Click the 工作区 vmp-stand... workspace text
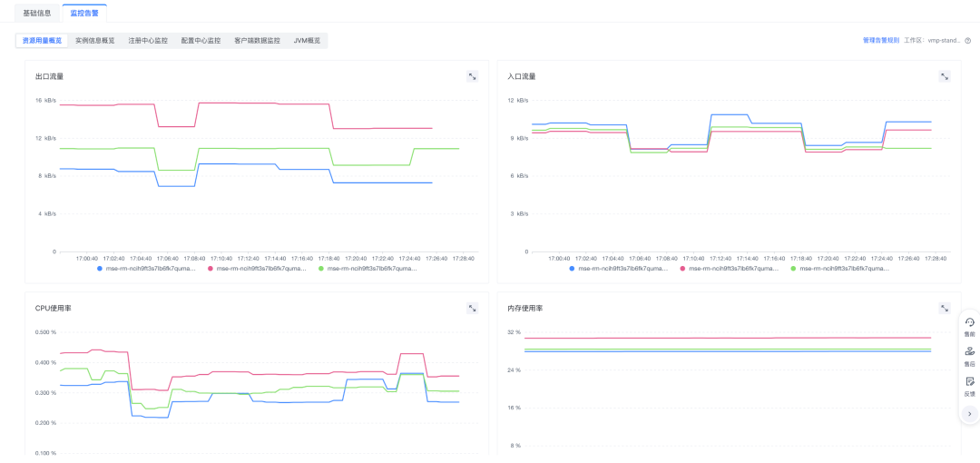This screenshot has height=463, width=980. (932, 41)
